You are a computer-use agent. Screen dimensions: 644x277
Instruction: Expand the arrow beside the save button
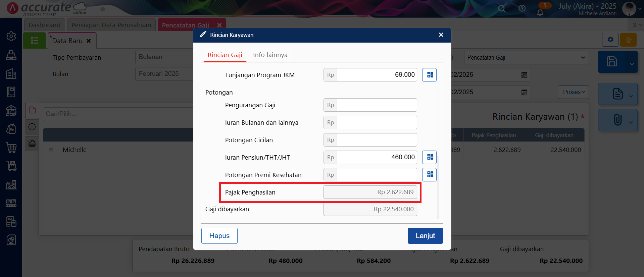click(x=632, y=64)
